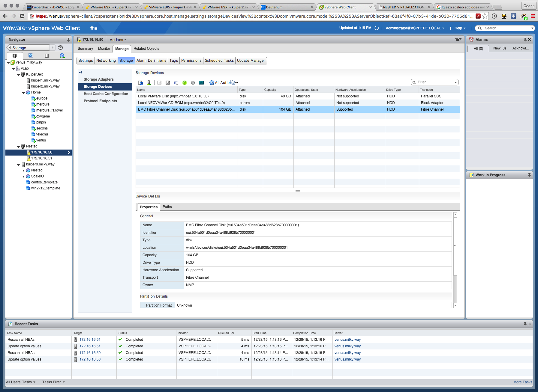Select Storage Adapters in side menu
538x392 pixels.
98,79
